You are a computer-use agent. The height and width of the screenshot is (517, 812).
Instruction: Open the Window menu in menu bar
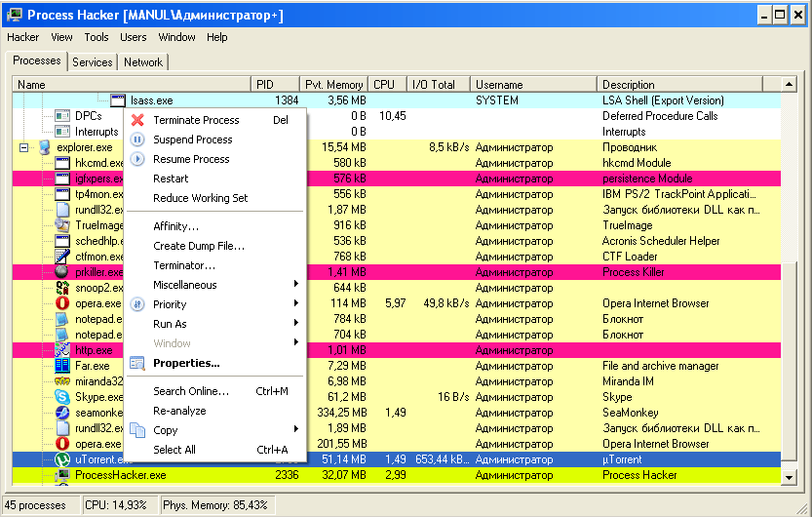(176, 37)
